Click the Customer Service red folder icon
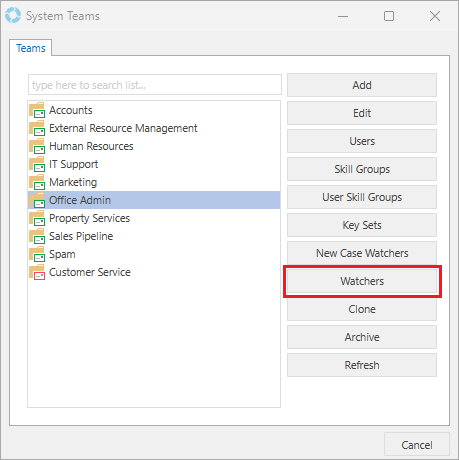The image size is (459, 460). click(37, 272)
